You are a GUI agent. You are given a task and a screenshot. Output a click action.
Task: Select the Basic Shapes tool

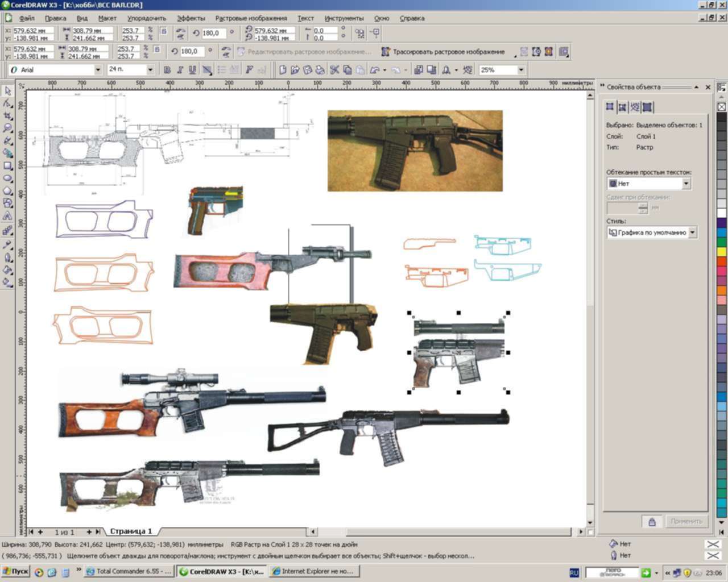[7, 203]
